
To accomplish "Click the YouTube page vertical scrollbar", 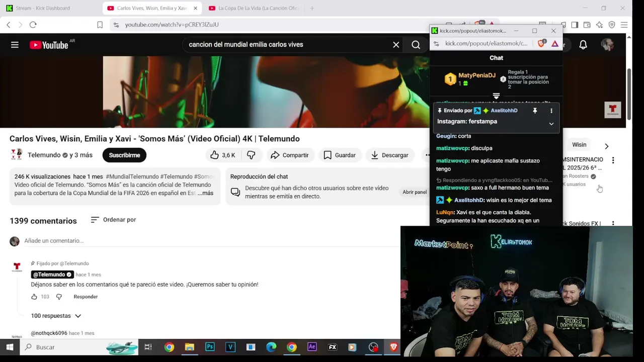I will [x=629, y=93].
